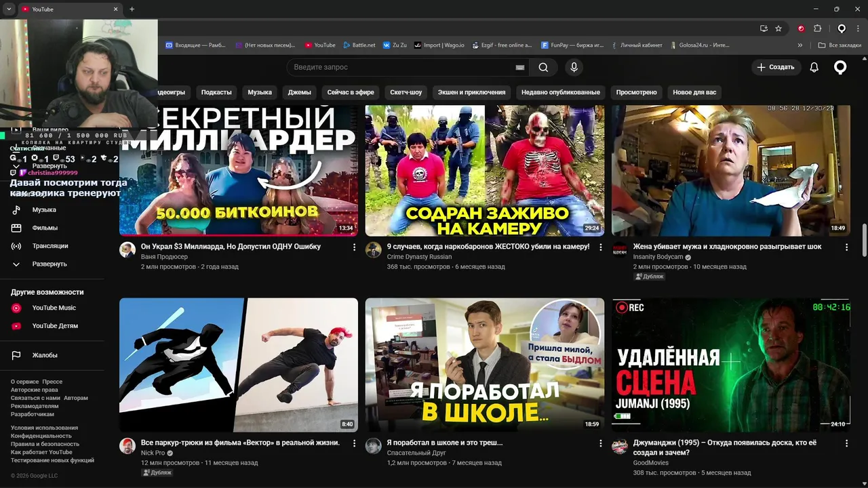868x488 pixels.
Task: Play the Содран заживо на камеру thumbnail
Action: [x=485, y=171]
